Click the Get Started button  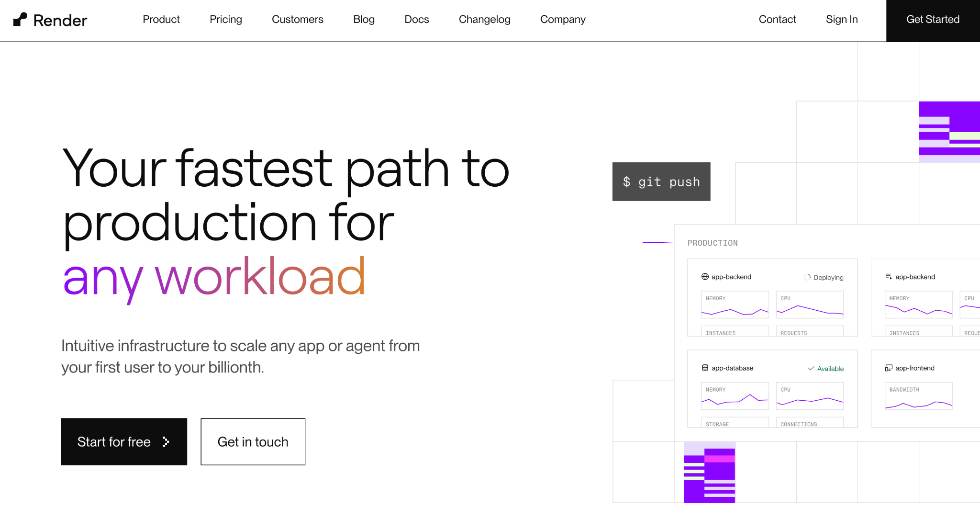click(933, 20)
